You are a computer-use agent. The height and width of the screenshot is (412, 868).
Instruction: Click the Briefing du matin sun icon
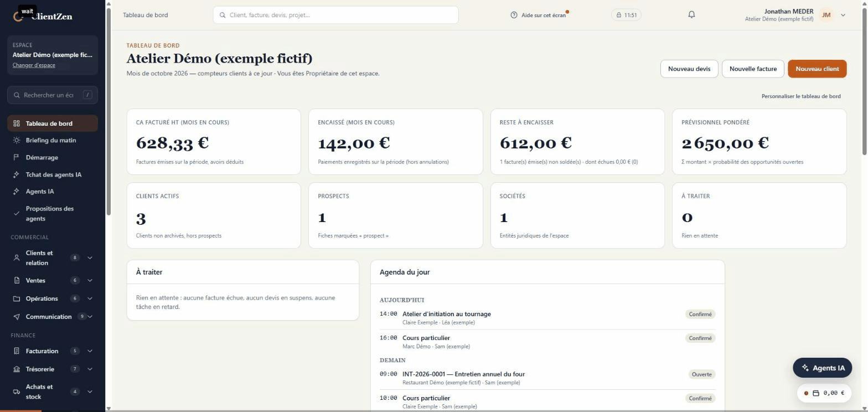[x=17, y=141]
